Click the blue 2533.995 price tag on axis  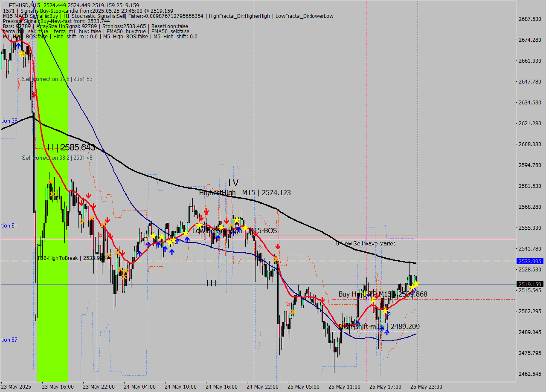(529, 261)
